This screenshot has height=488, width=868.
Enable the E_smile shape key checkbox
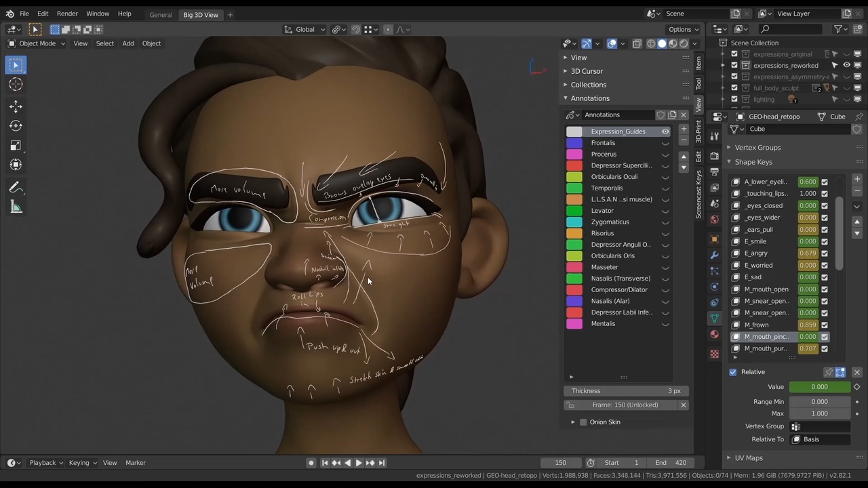[825, 241]
